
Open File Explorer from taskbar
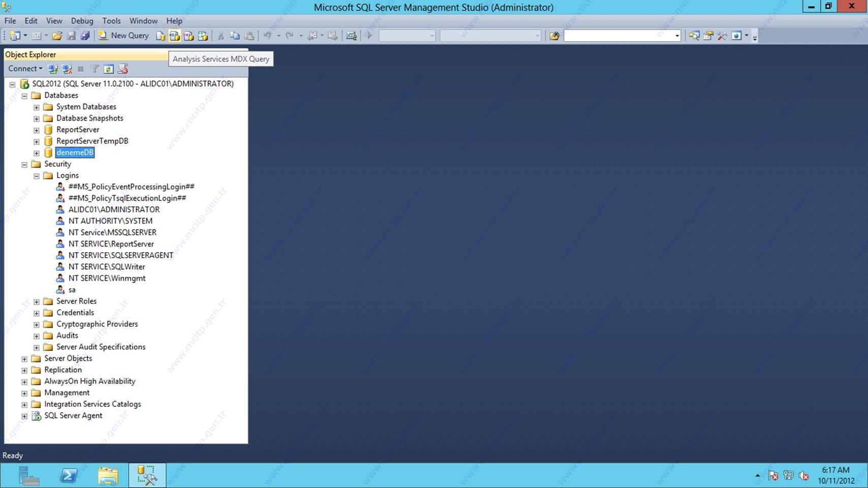click(x=108, y=476)
